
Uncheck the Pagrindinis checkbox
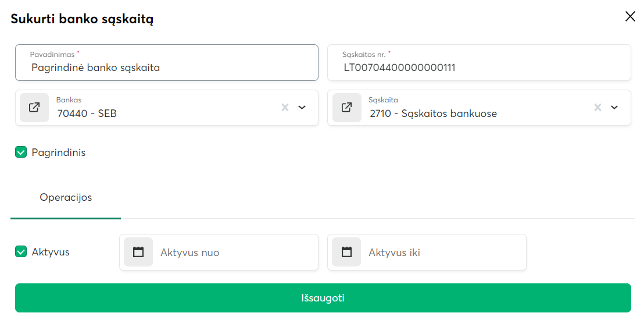21,152
